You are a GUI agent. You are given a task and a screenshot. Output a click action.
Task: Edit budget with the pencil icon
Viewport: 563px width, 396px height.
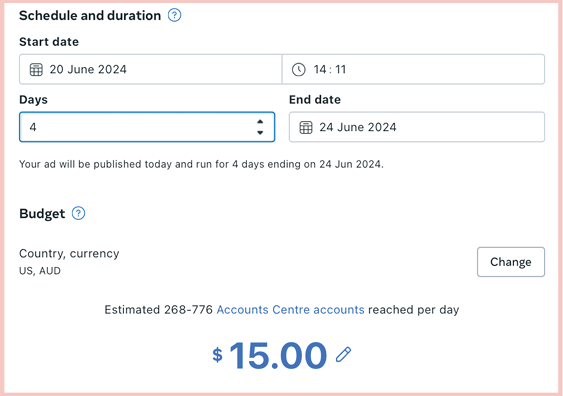(343, 355)
